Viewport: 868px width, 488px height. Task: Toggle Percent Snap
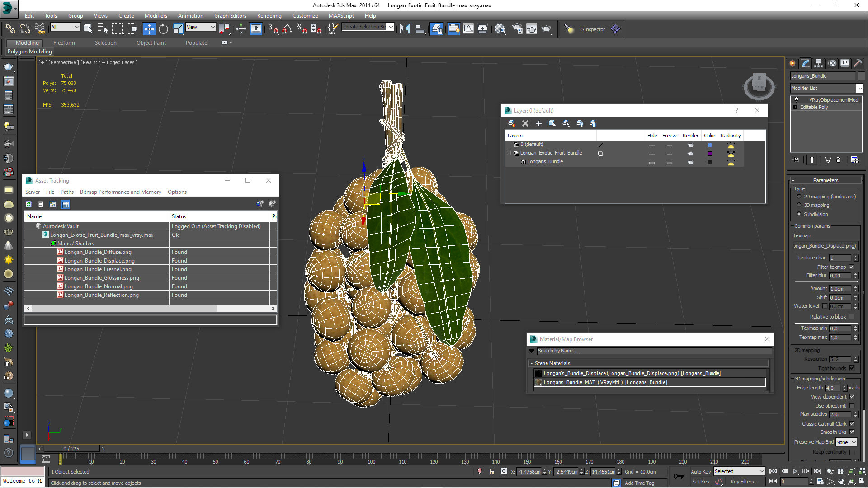[x=302, y=29]
